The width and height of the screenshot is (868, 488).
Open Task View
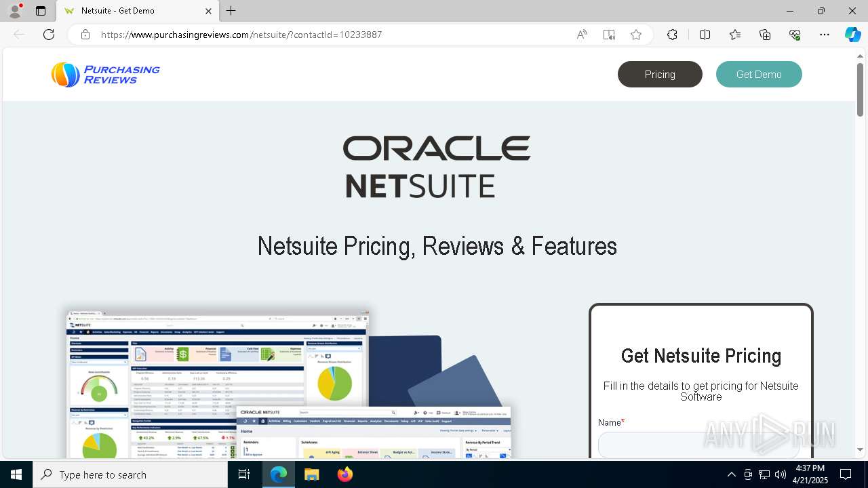(x=245, y=474)
